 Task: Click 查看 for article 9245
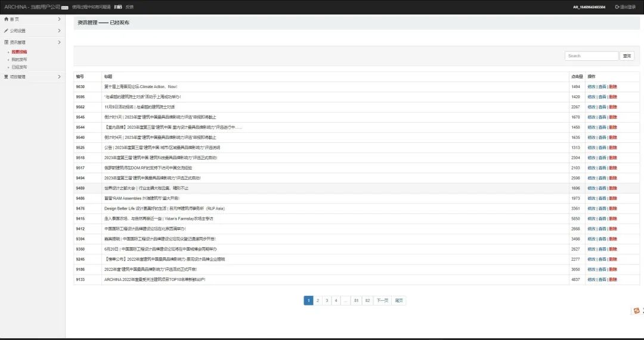(602, 259)
